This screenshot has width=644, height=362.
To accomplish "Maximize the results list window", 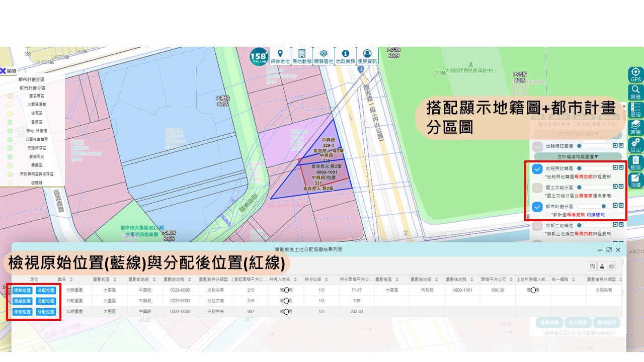I will (609, 250).
